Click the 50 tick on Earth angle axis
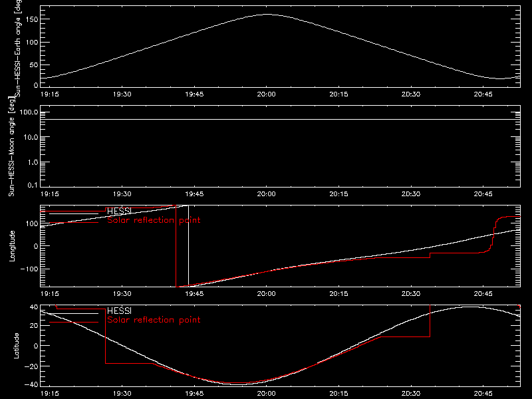Screen dimensions: 532x399 click(x=34, y=65)
